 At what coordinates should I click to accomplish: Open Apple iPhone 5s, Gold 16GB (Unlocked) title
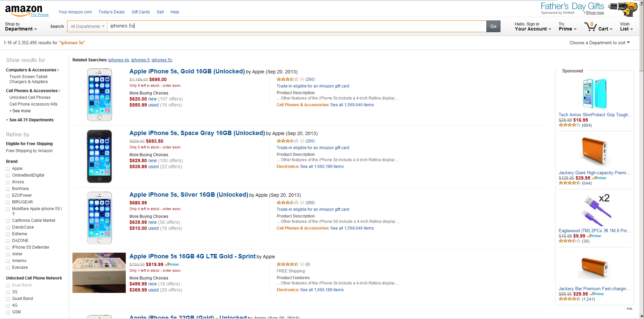coord(187,71)
